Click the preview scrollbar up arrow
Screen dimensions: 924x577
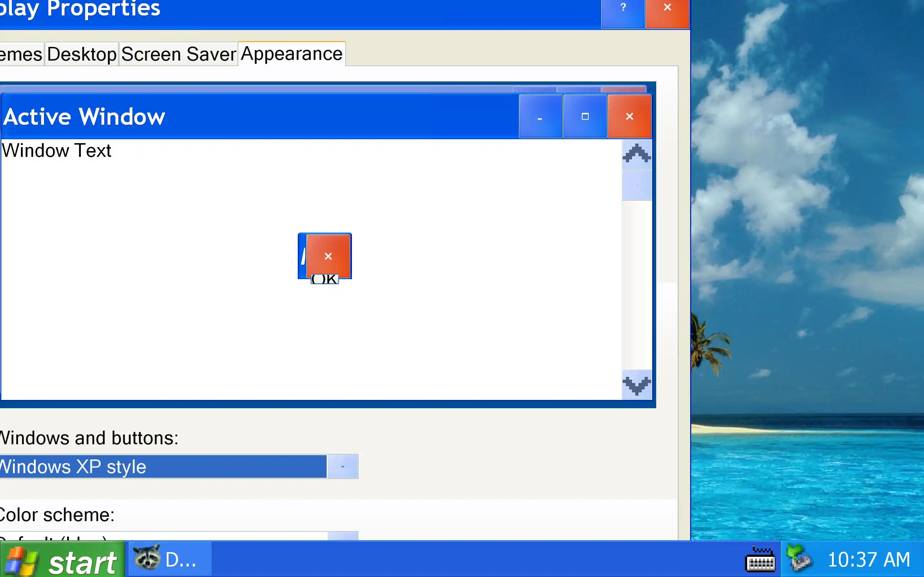coord(636,154)
